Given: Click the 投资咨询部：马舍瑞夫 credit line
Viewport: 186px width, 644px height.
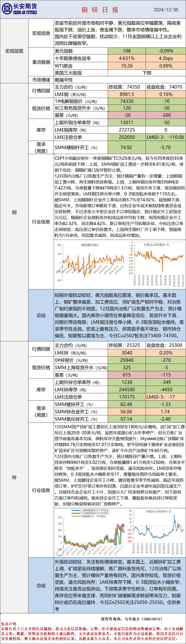Looking at the screenshot, I should [x=132, y=619].
